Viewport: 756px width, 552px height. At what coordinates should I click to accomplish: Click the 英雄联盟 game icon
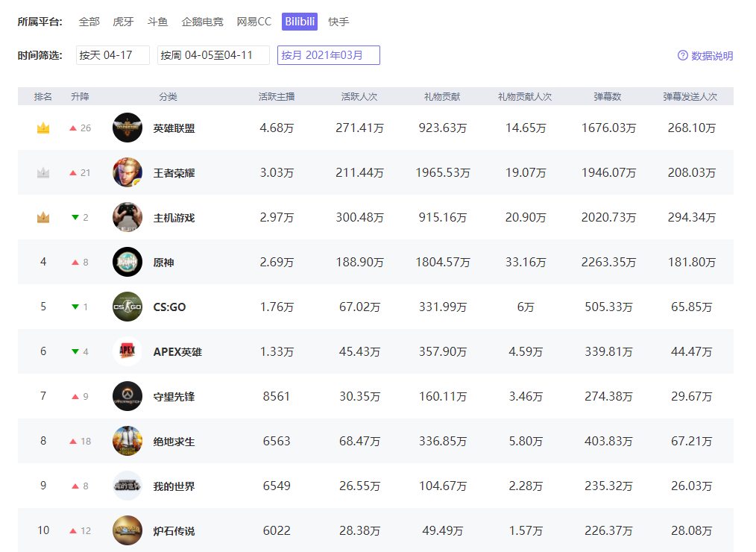(127, 128)
